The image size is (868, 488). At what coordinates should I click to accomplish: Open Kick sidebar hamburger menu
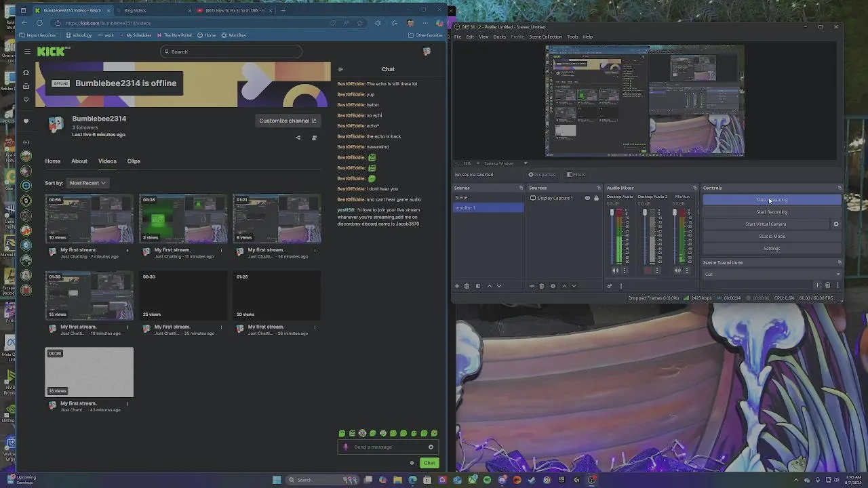(27, 52)
